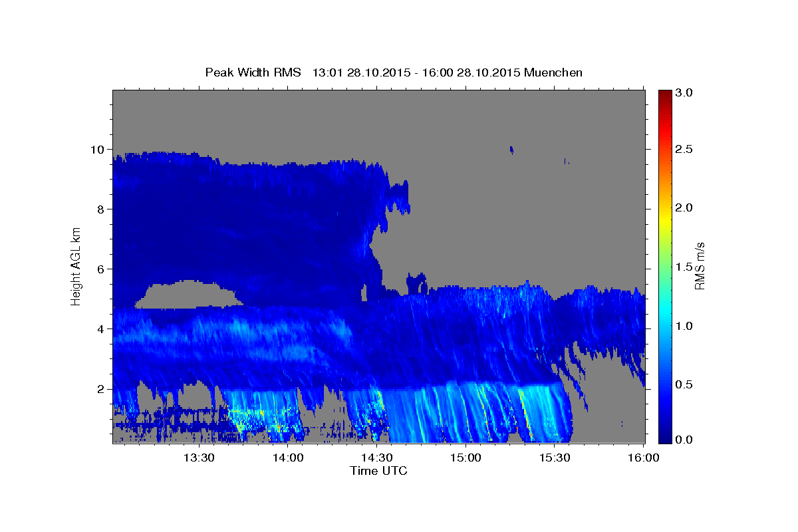Image resolution: width=798 pixels, height=532 pixels.
Task: Select the 15:30 time axis label
Action: click(555, 458)
